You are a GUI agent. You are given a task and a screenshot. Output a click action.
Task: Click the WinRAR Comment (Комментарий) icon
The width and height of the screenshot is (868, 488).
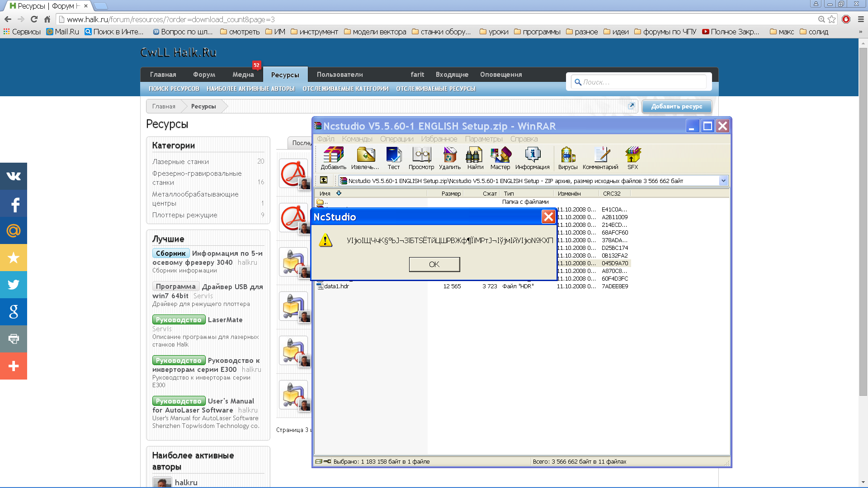coord(600,158)
